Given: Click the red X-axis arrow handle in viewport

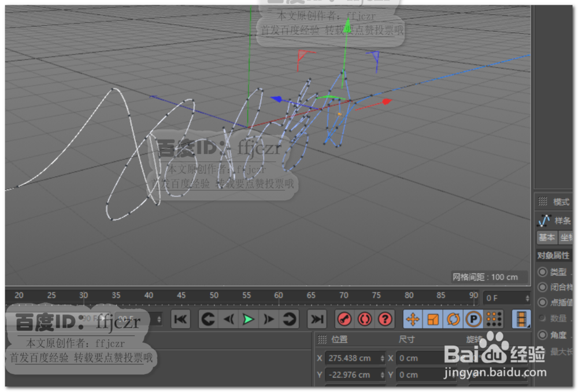Looking at the screenshot, I should click(x=386, y=101).
